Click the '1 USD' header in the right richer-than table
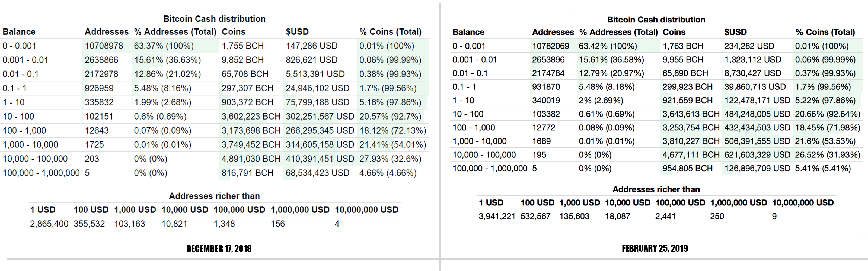868x271 pixels. tap(491, 202)
